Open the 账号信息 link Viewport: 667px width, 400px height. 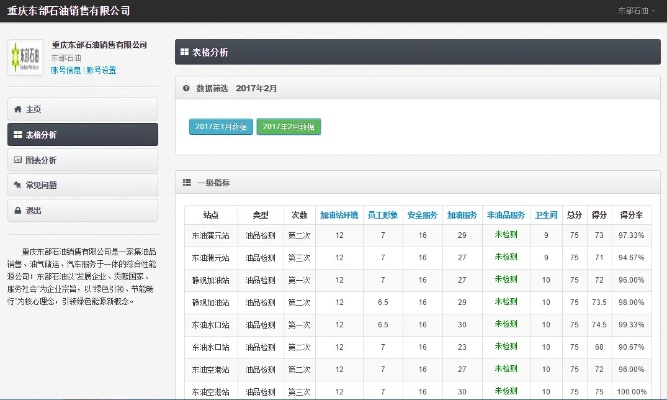pos(66,70)
